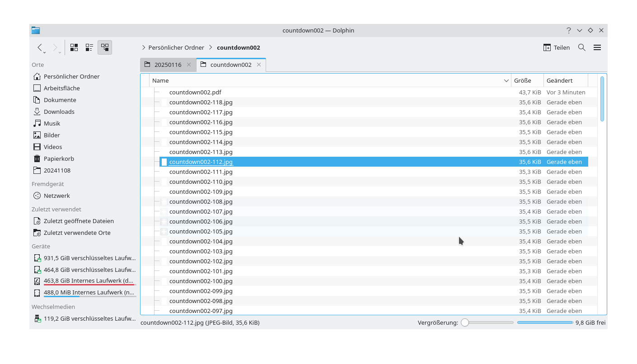Open Papierkorb trash in sidebar

pos(59,159)
